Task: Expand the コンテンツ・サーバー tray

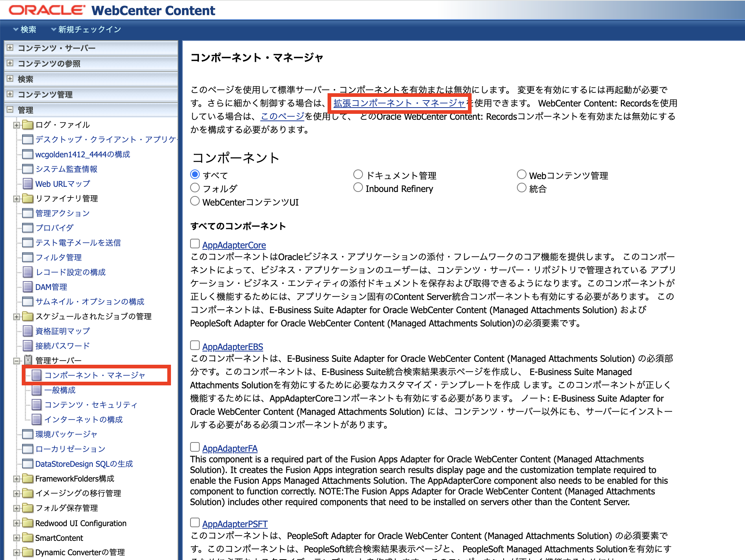Action: click(10, 48)
